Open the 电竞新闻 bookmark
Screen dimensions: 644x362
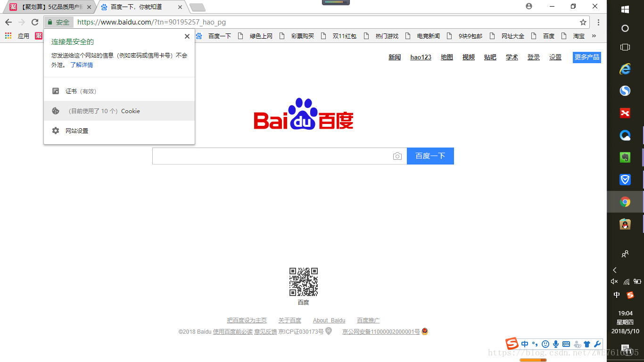tap(422, 36)
